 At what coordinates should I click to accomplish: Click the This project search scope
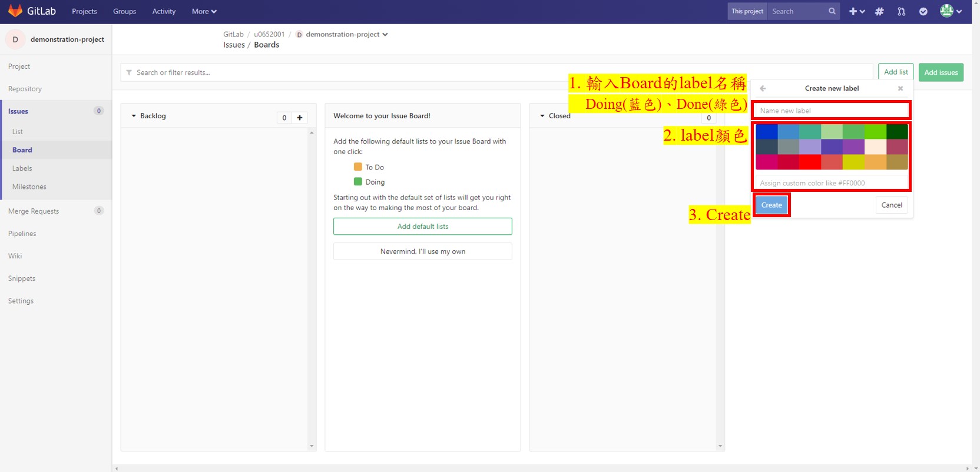point(747,11)
